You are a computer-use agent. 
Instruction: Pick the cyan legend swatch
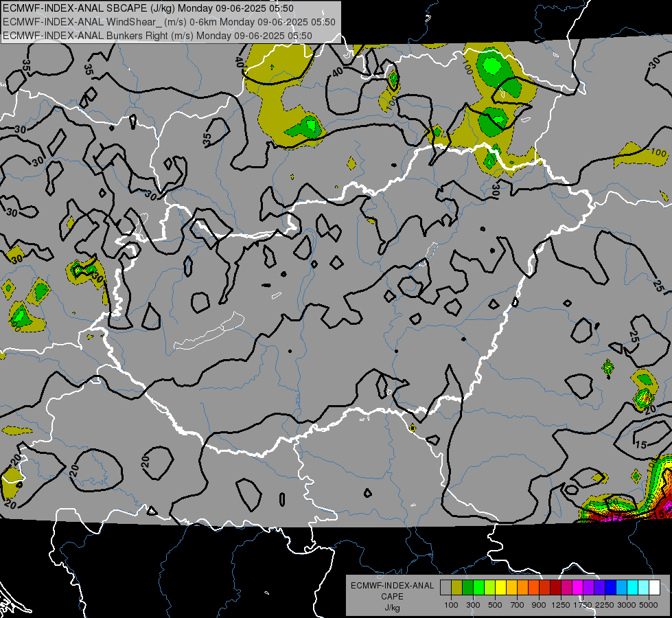tap(632, 588)
